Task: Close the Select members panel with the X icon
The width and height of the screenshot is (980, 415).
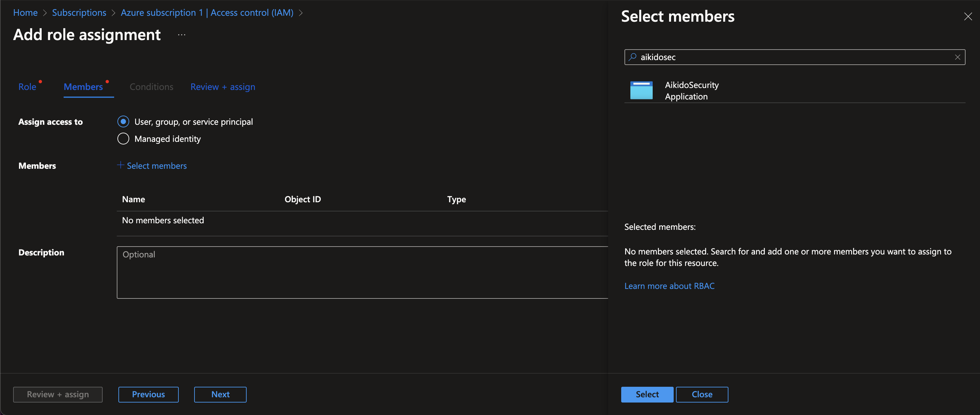Action: (x=968, y=16)
